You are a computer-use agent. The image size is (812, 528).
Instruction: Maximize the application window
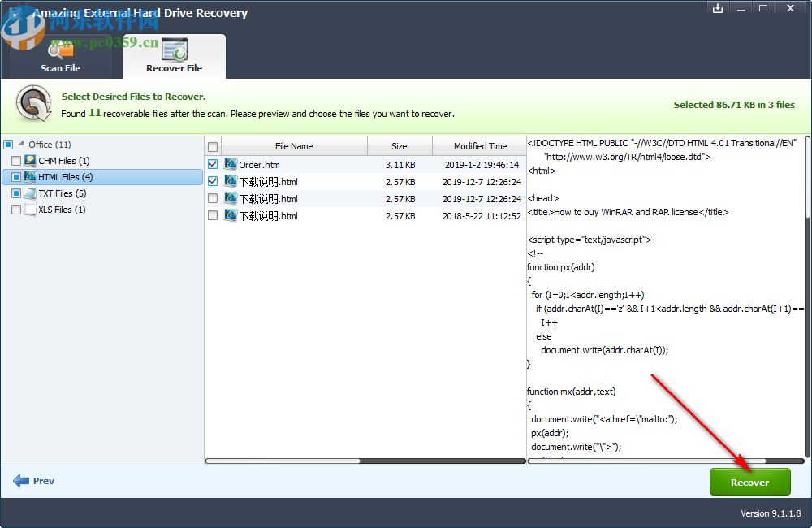click(763, 8)
